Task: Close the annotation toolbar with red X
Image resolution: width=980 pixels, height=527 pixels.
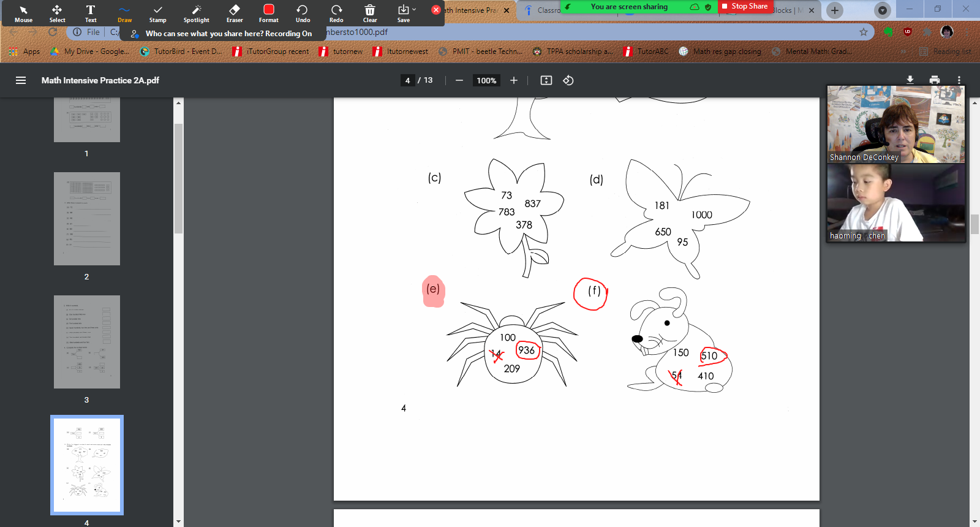Action: [436, 10]
